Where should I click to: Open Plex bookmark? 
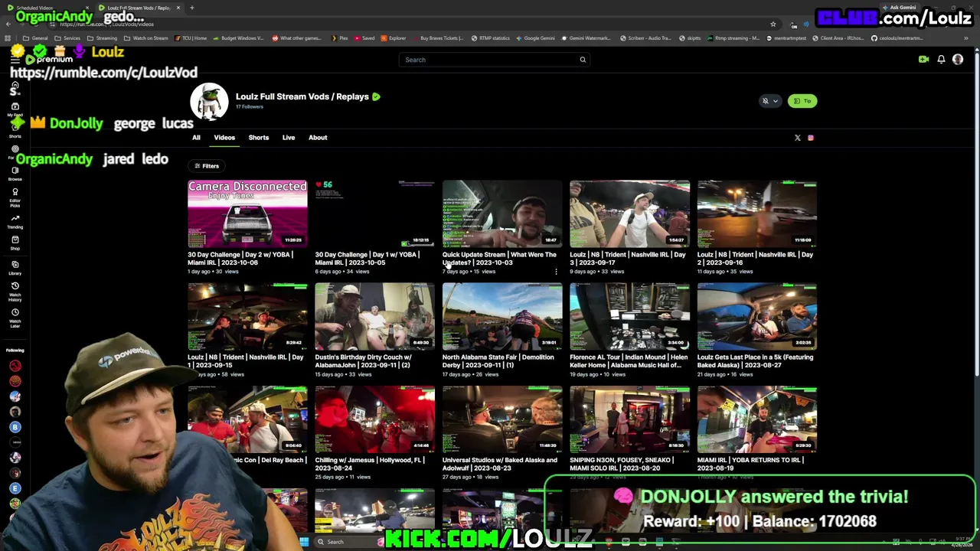tap(339, 38)
